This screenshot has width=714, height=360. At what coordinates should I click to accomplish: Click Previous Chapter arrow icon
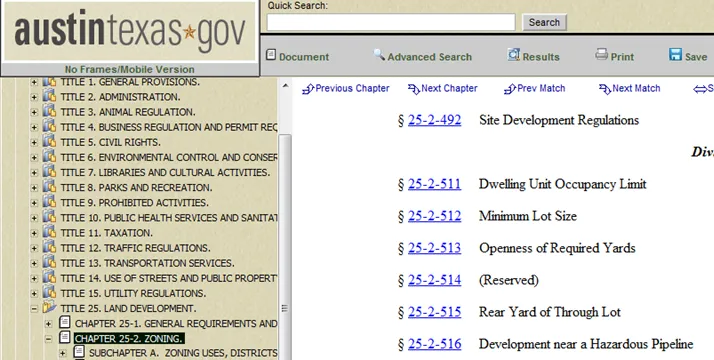point(308,89)
